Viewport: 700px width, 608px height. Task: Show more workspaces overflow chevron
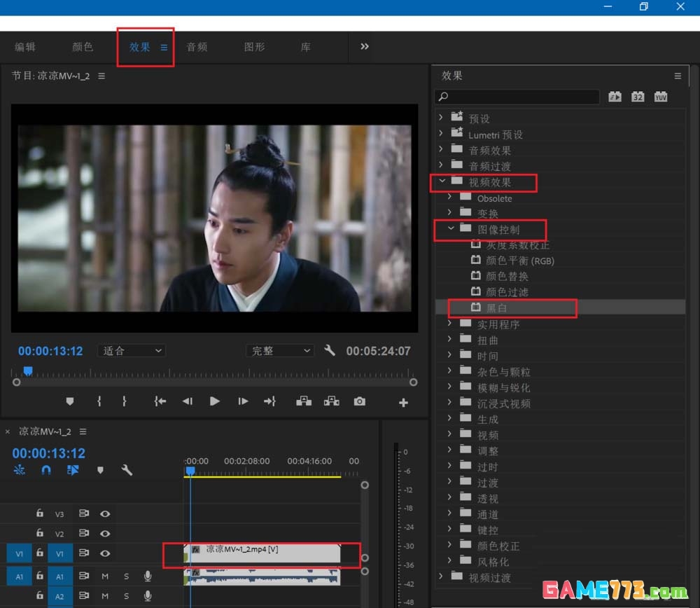point(364,46)
